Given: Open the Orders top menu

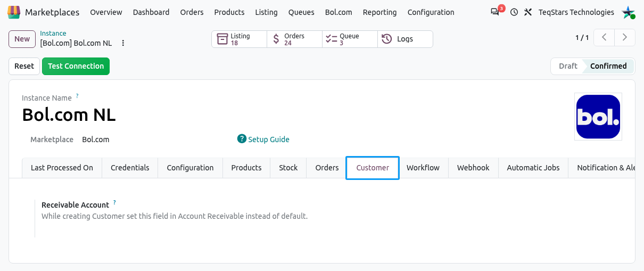Looking at the screenshot, I should click(192, 12).
